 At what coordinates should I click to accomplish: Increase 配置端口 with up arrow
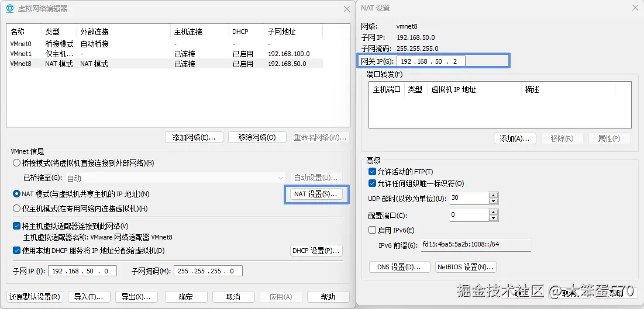(494, 212)
